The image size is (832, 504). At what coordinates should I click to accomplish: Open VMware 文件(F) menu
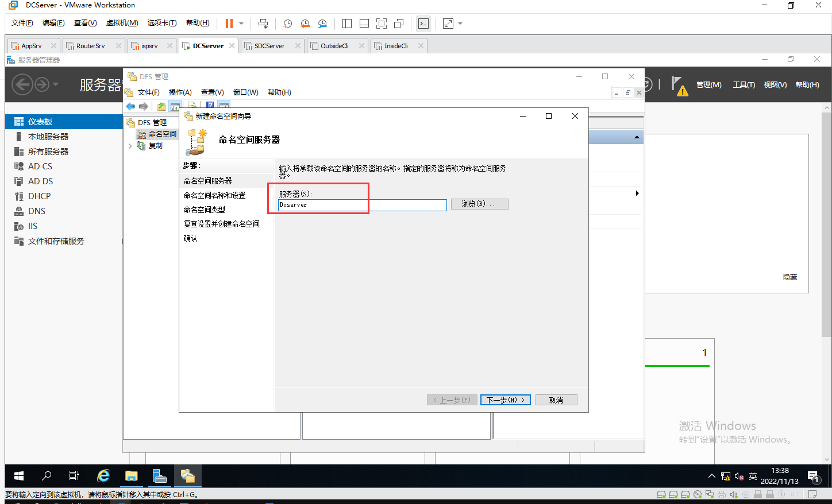coord(22,23)
